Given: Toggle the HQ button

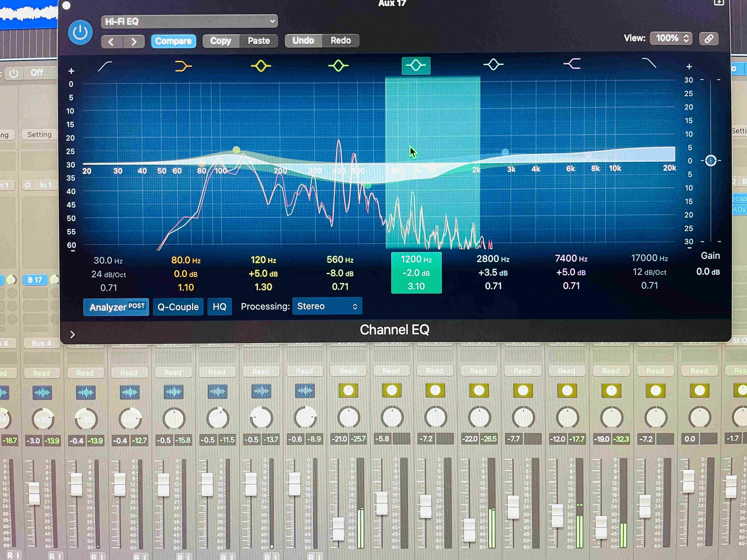Looking at the screenshot, I should [220, 306].
